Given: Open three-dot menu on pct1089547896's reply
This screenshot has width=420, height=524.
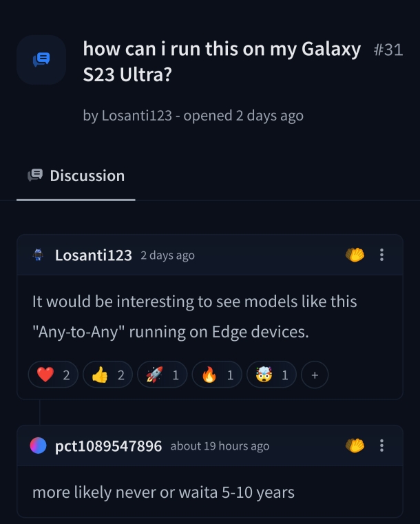Looking at the screenshot, I should click(x=381, y=446).
